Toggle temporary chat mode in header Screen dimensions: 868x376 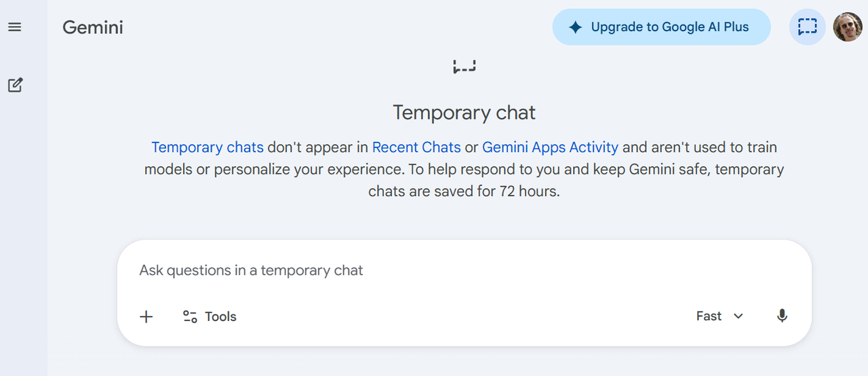click(807, 27)
